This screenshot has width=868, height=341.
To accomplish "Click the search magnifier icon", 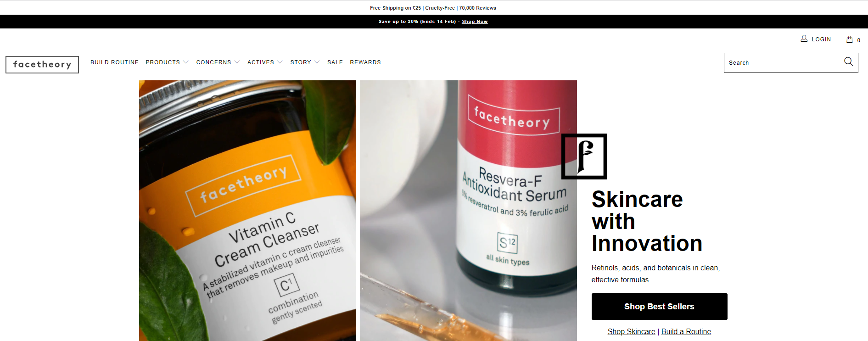I will coord(848,61).
